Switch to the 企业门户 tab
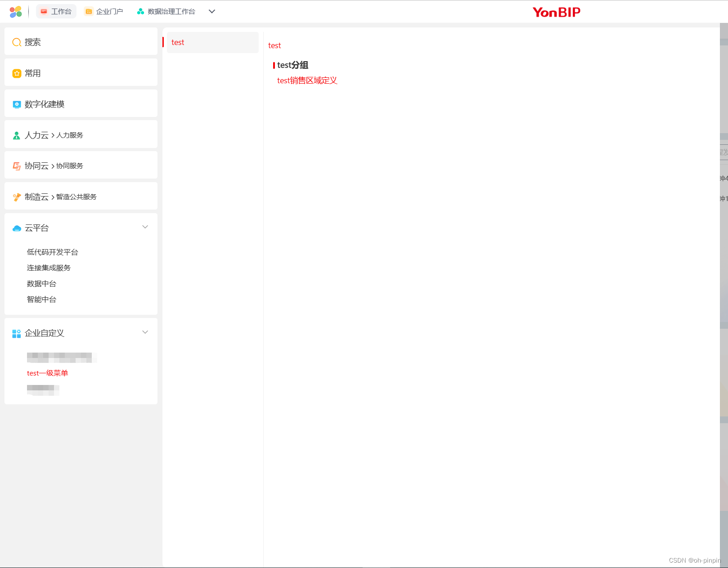The height and width of the screenshot is (568, 728). 104,11
